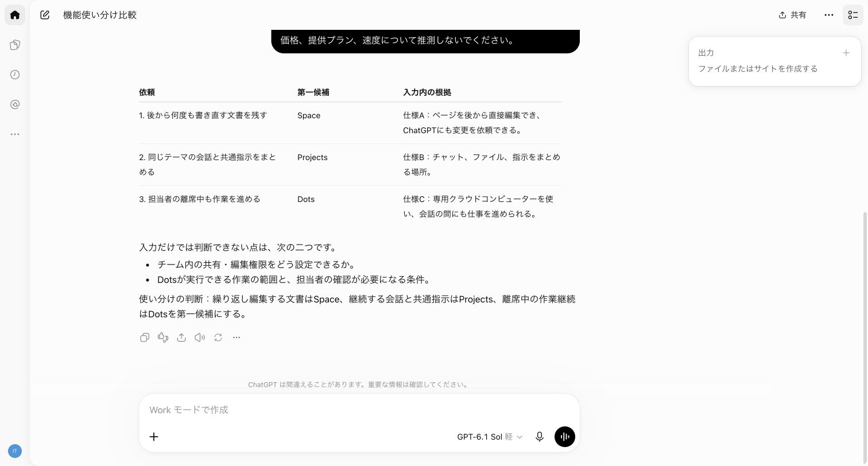Viewport: 868px width, 466px height.
Task: Share the response via upload icon
Action: point(181,337)
